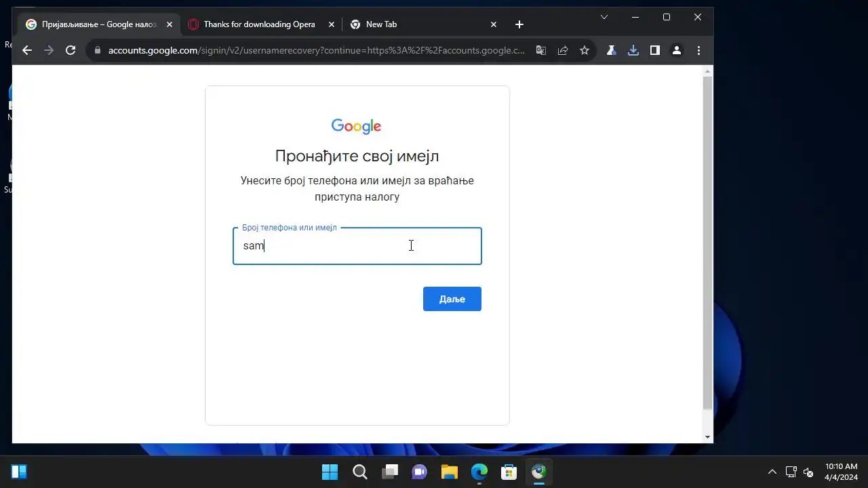Click the blue Даље button
This screenshot has width=868, height=488.
(452, 299)
